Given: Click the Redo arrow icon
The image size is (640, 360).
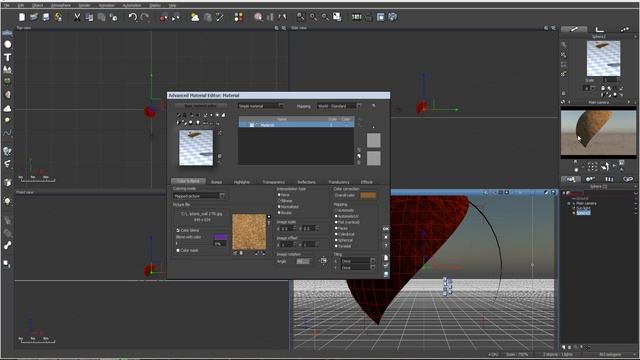Looking at the screenshot, I should [x=145, y=17].
